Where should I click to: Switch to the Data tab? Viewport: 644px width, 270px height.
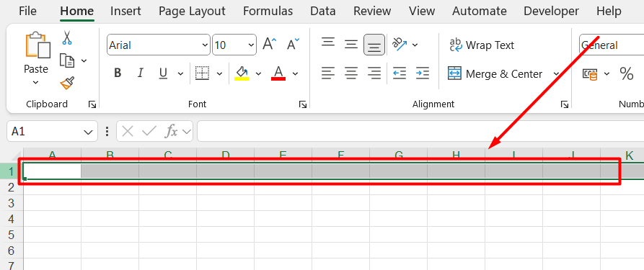tap(323, 11)
